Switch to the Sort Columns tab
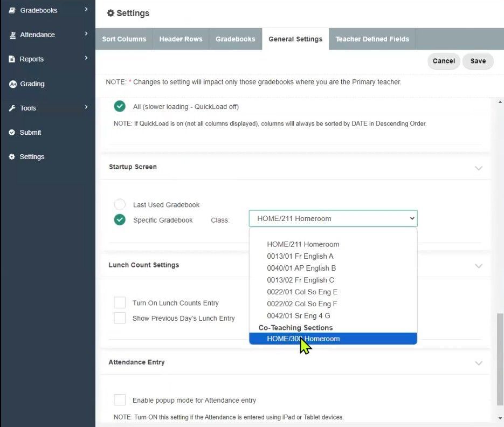The image size is (504, 427). [x=123, y=39]
